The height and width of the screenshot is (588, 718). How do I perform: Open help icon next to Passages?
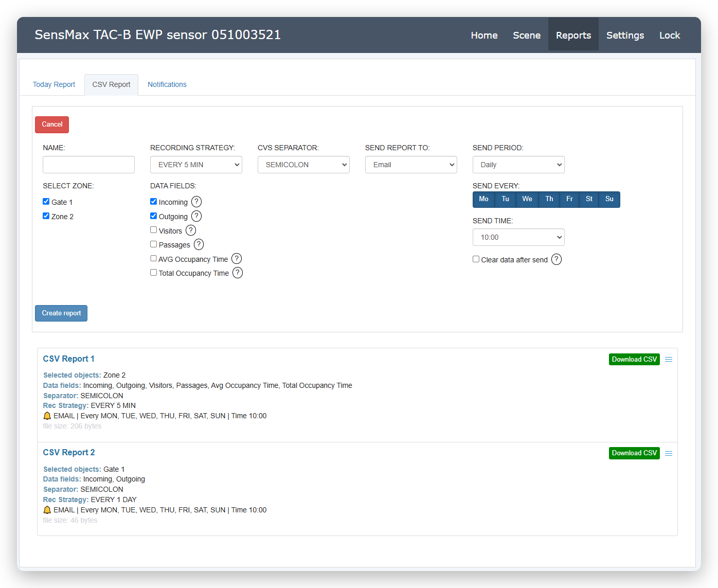199,244
